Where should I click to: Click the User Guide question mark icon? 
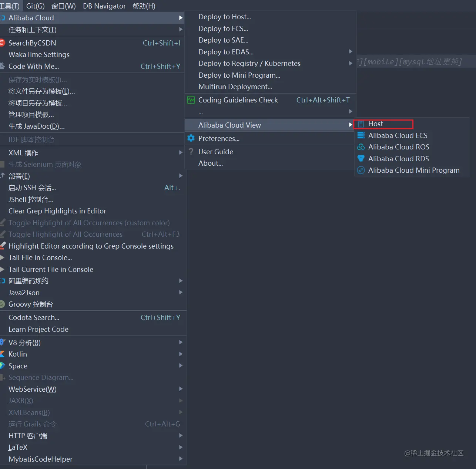191,152
